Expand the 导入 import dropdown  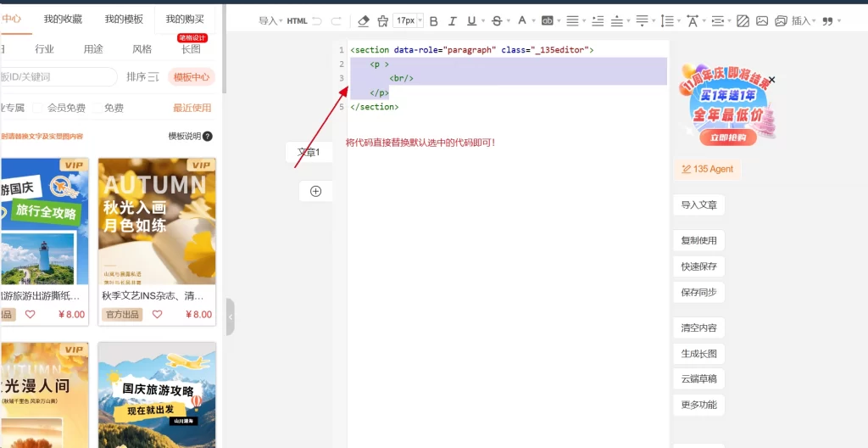point(270,20)
